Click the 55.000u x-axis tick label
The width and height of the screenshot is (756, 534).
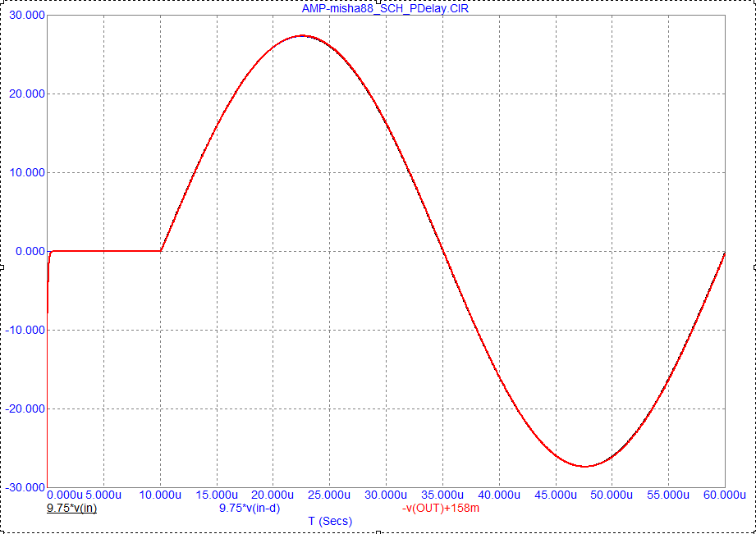click(x=668, y=495)
